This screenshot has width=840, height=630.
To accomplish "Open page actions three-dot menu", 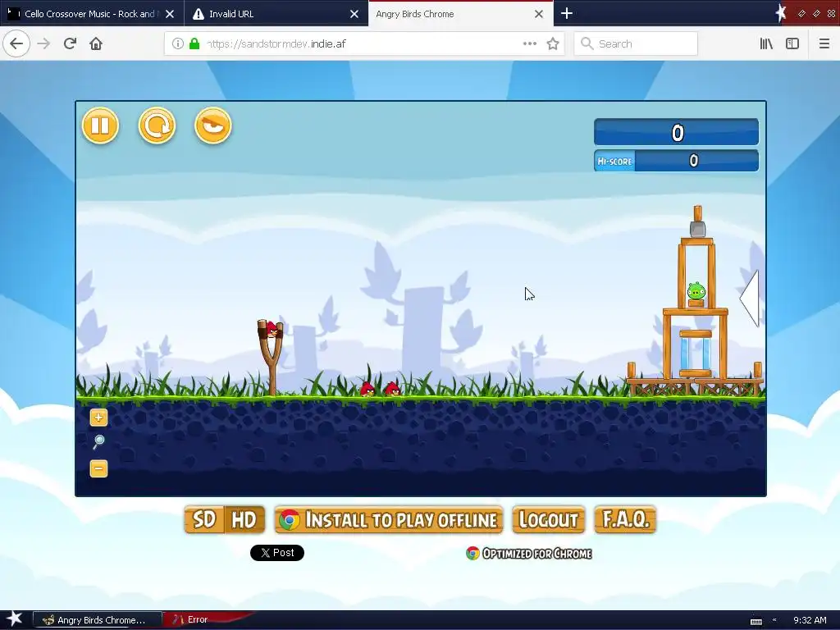I will [x=530, y=43].
